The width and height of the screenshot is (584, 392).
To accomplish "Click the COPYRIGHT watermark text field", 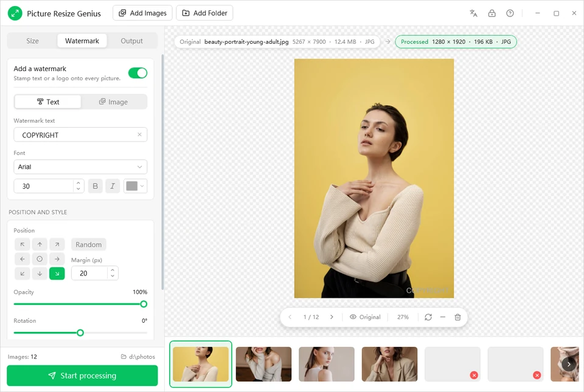I will pos(80,135).
